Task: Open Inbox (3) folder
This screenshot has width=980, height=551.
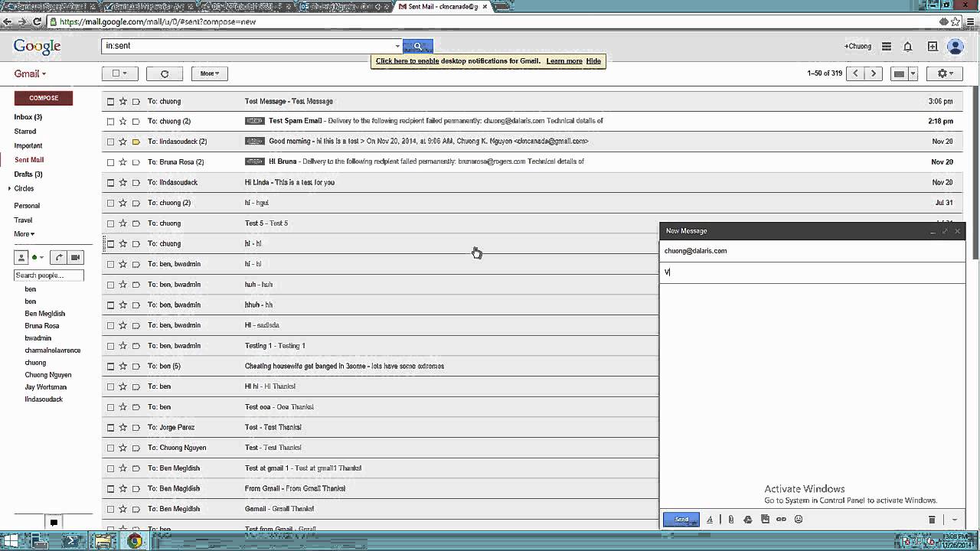Action: tap(28, 117)
